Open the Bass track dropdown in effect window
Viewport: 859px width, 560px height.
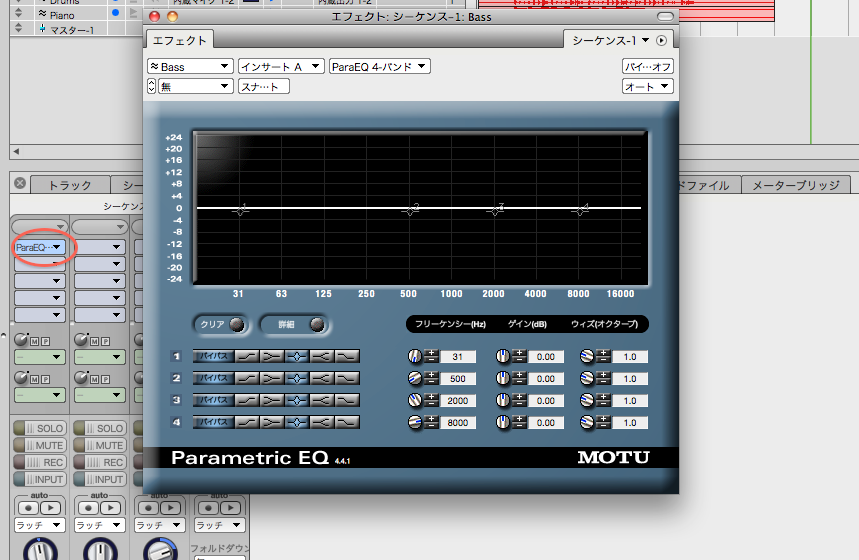tap(190, 67)
